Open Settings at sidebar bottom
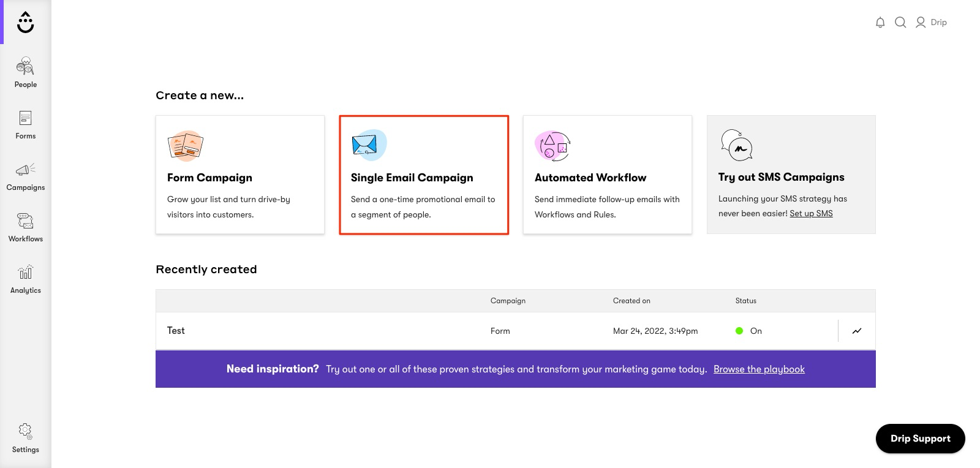The image size is (980, 468). [26, 438]
